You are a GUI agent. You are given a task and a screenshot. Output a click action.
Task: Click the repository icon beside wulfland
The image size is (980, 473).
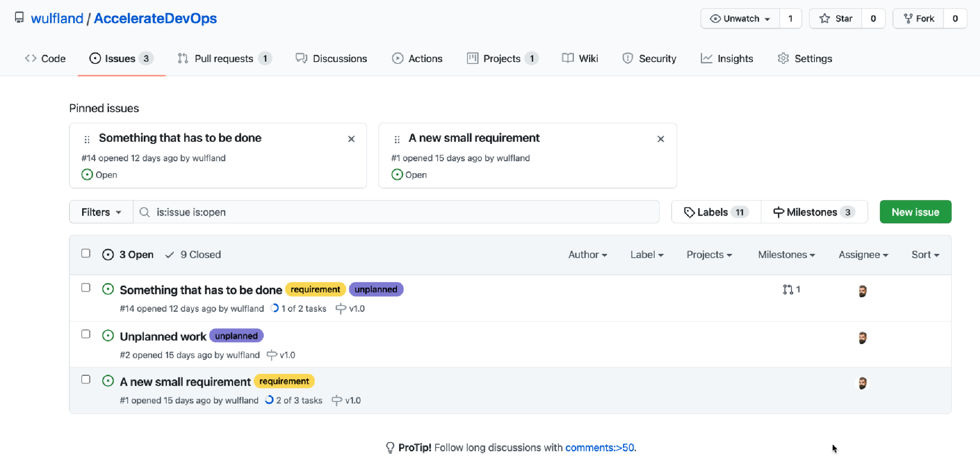[x=19, y=18]
